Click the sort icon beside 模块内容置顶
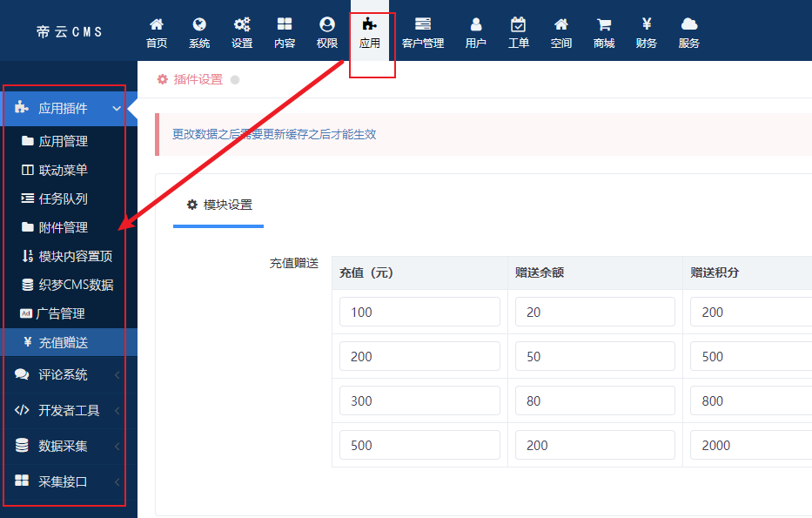The image size is (812, 518). click(x=28, y=256)
